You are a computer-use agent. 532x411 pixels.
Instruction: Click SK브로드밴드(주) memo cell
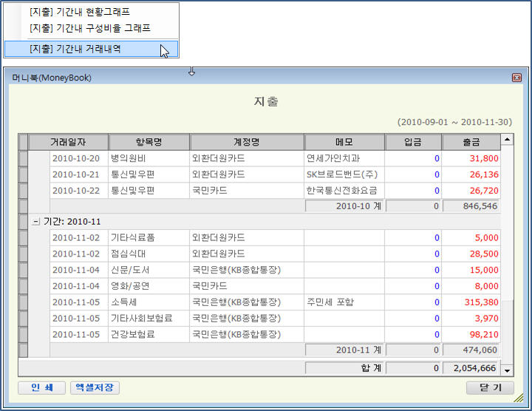(x=344, y=174)
